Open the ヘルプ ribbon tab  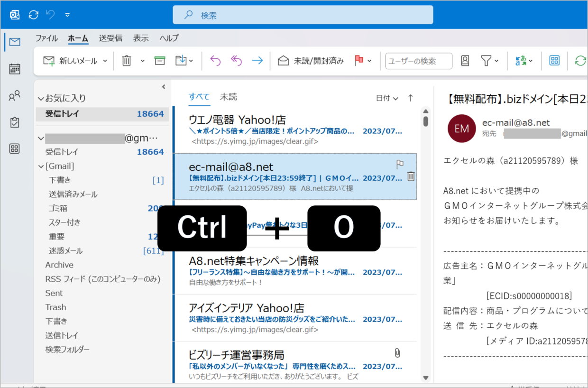169,38
